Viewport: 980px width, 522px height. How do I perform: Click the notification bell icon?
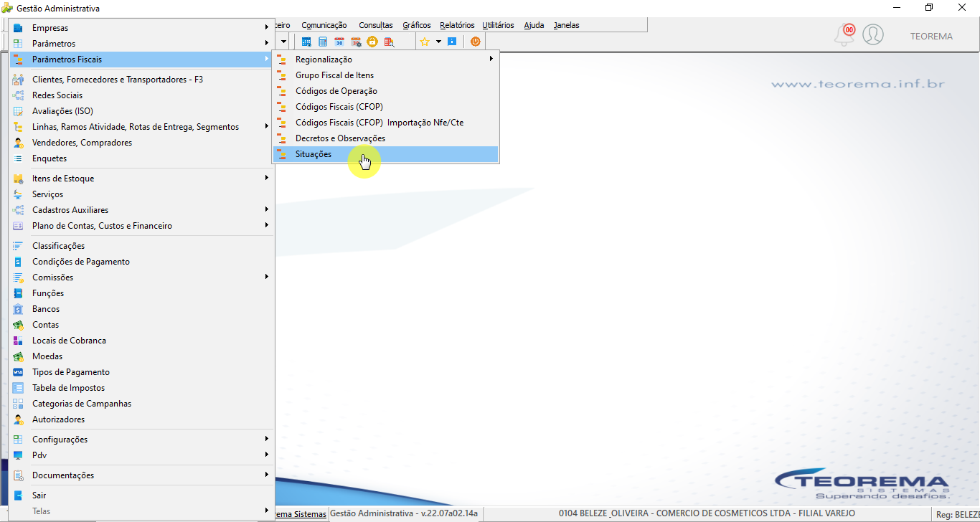844,35
